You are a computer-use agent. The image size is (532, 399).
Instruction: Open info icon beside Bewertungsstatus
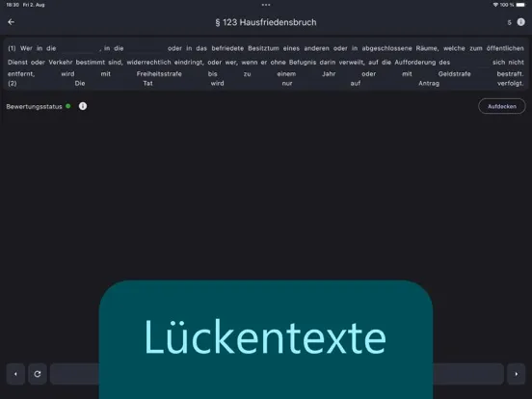[x=83, y=106]
